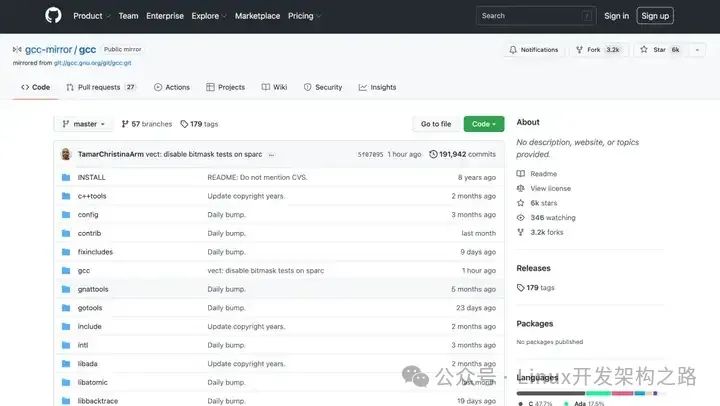The image size is (720, 406).
Task: Click the Notifications bell button
Action: click(x=534, y=50)
